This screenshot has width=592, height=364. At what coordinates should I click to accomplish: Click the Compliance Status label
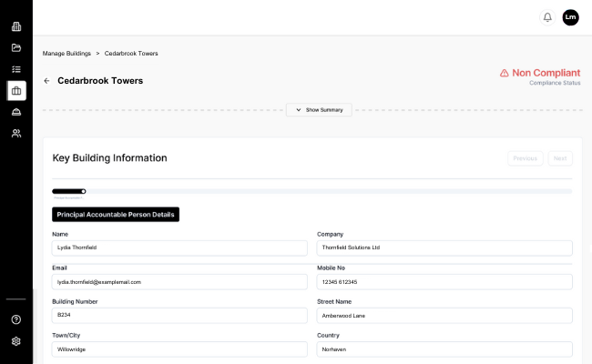point(555,83)
